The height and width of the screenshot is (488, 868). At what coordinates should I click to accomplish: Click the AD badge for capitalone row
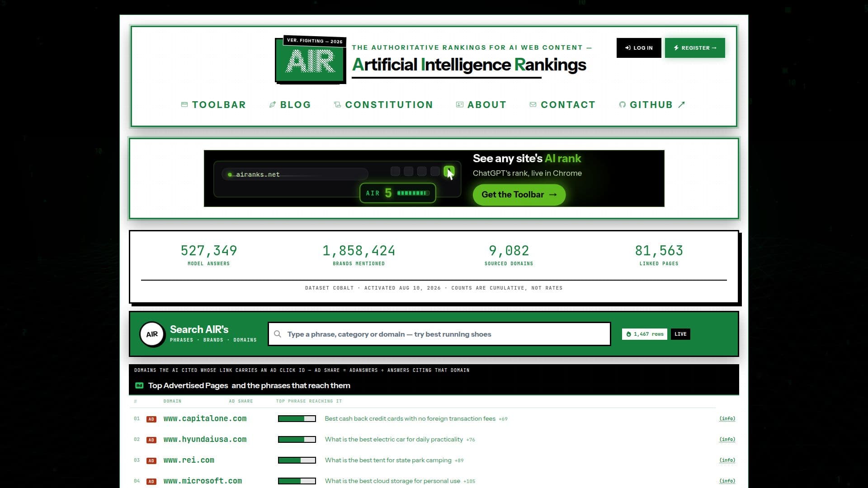tap(151, 419)
